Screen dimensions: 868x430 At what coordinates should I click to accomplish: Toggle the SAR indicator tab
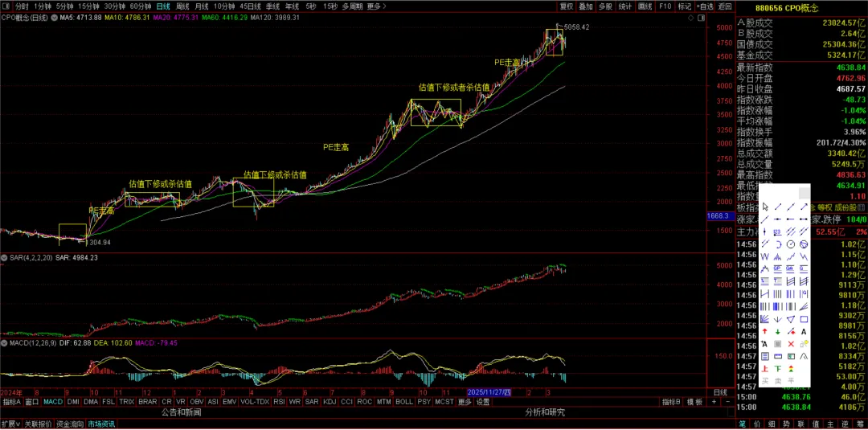312,402
